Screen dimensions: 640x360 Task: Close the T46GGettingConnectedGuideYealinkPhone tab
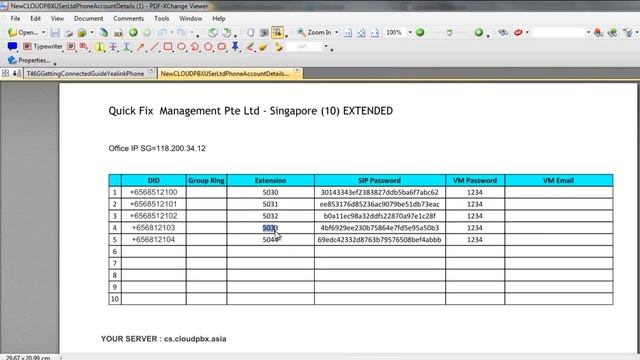151,71
